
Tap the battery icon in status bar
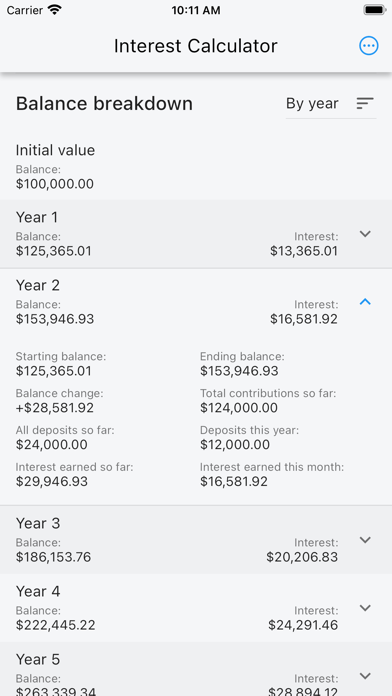click(x=374, y=10)
